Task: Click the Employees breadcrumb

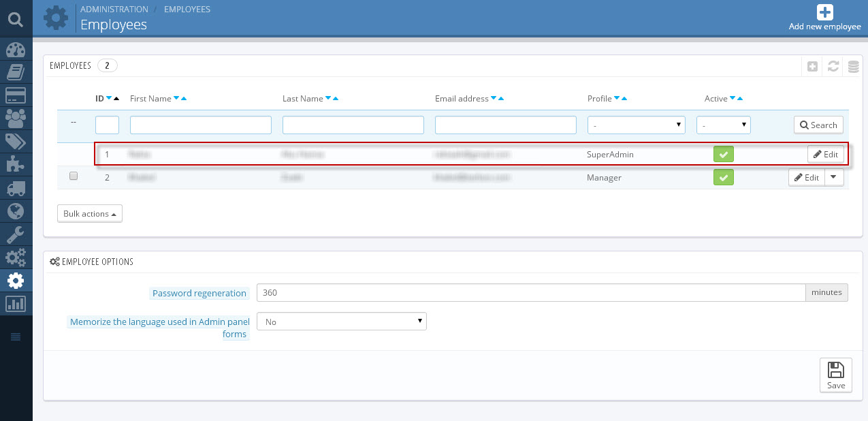Action: pyautogui.click(x=187, y=10)
